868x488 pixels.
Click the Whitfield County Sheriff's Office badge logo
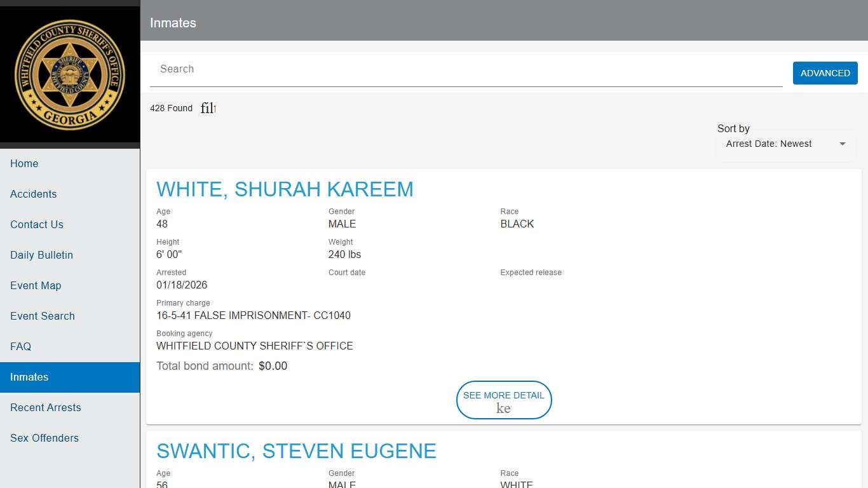point(70,74)
